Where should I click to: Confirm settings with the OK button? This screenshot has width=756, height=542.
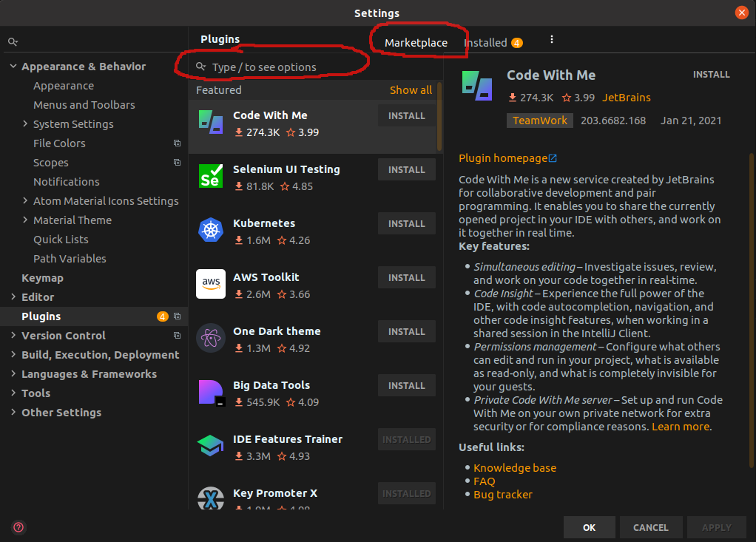(x=589, y=527)
